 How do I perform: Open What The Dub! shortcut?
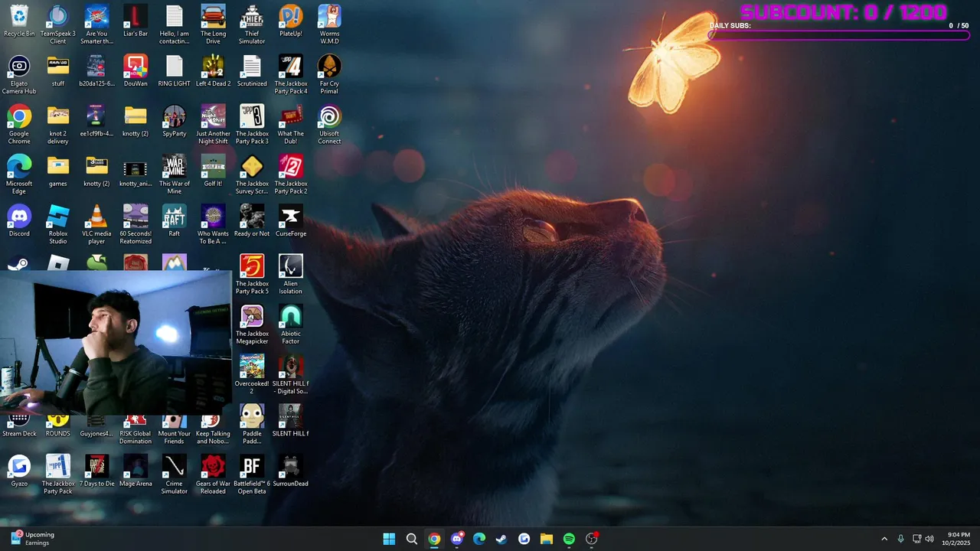pos(291,125)
